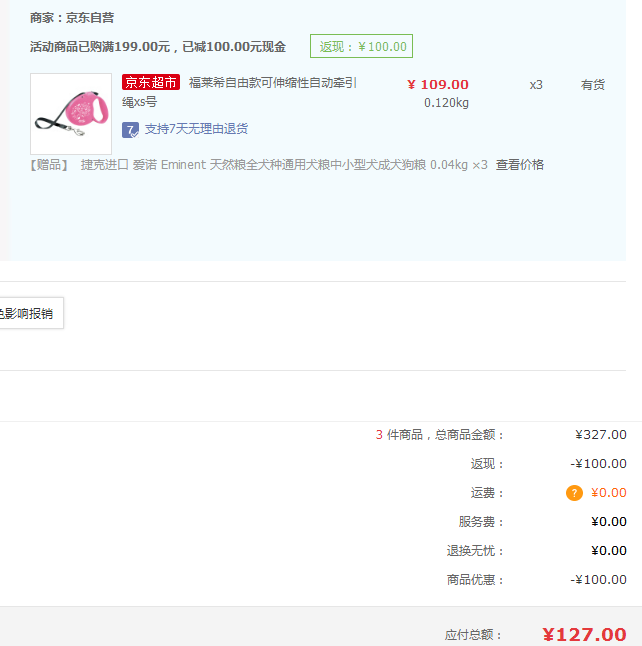Click the 7-day return badge icon
642x646 pixels.
coord(130,130)
